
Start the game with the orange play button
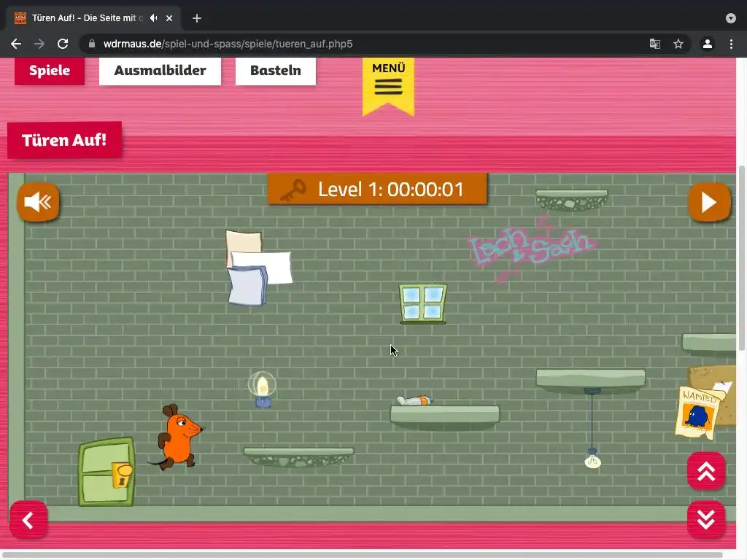pos(709,202)
